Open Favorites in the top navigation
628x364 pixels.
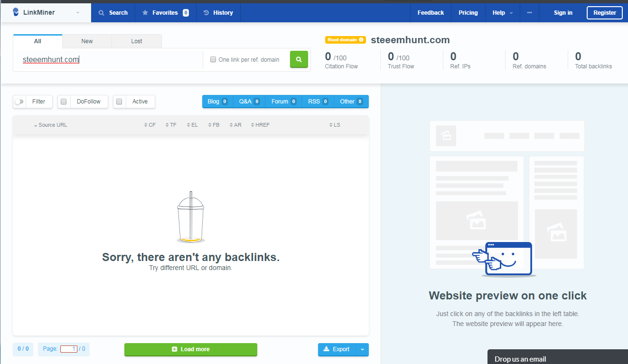pos(166,13)
